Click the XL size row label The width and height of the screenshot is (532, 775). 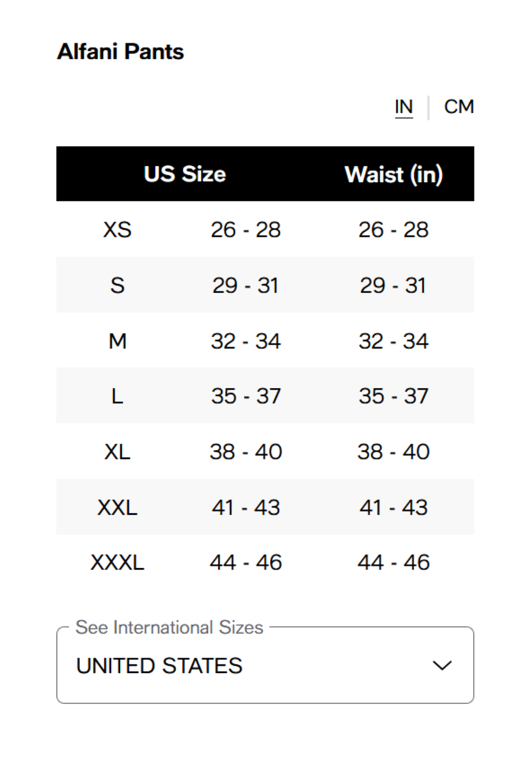tap(117, 452)
